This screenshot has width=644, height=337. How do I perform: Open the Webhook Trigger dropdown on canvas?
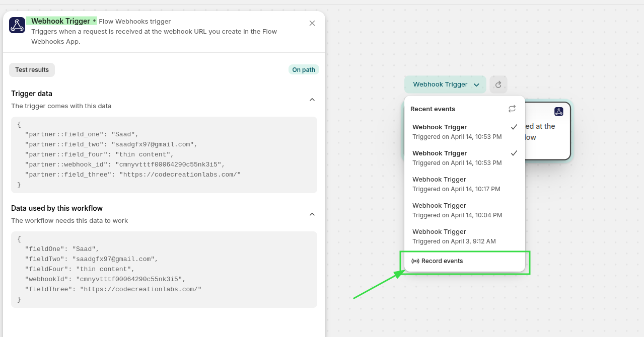coord(445,85)
